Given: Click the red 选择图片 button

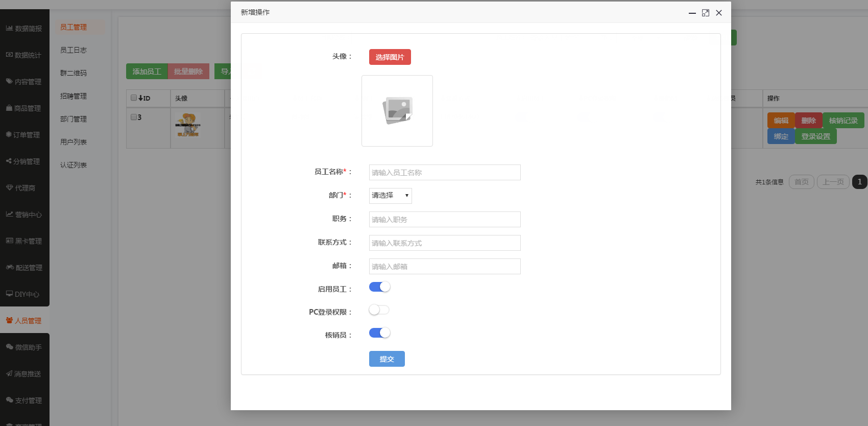Looking at the screenshot, I should coord(390,57).
